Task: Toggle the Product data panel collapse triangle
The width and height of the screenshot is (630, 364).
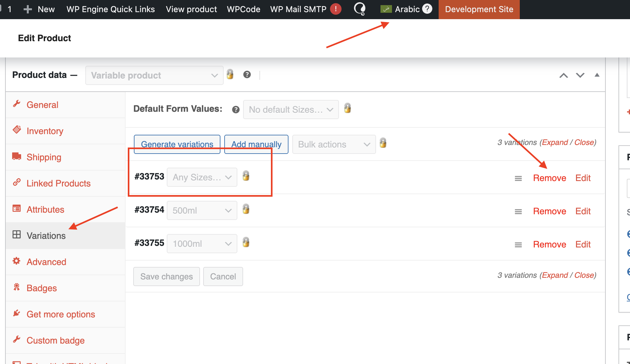Action: (597, 75)
